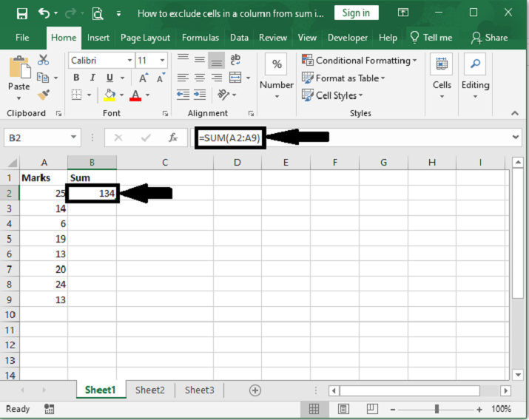Image resolution: width=529 pixels, height=420 pixels.
Task: Switch to the Data tab
Action: point(239,38)
